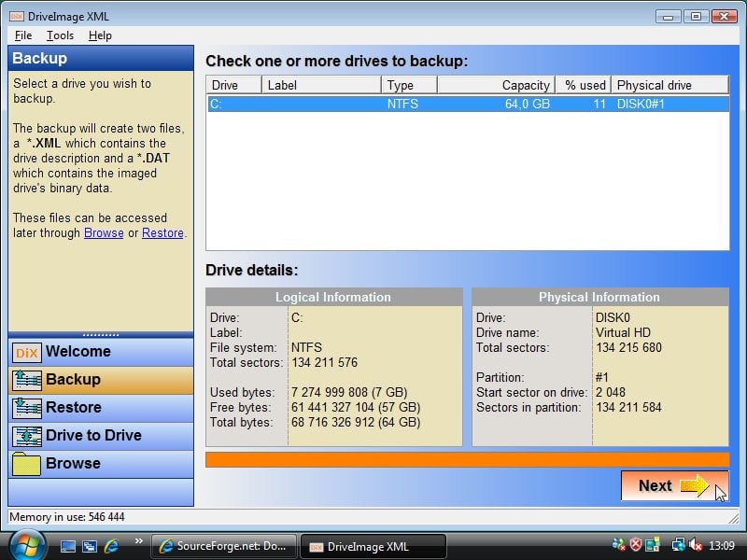Click the yellow Browse folder icon
Viewport: 747px width, 560px height.
pos(26,464)
